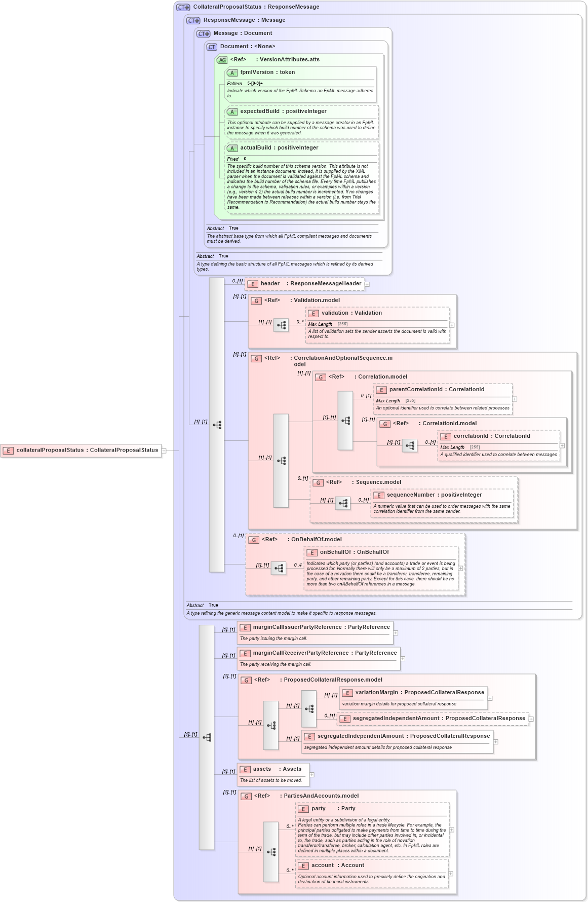Click the E icon of validation element

[313, 314]
